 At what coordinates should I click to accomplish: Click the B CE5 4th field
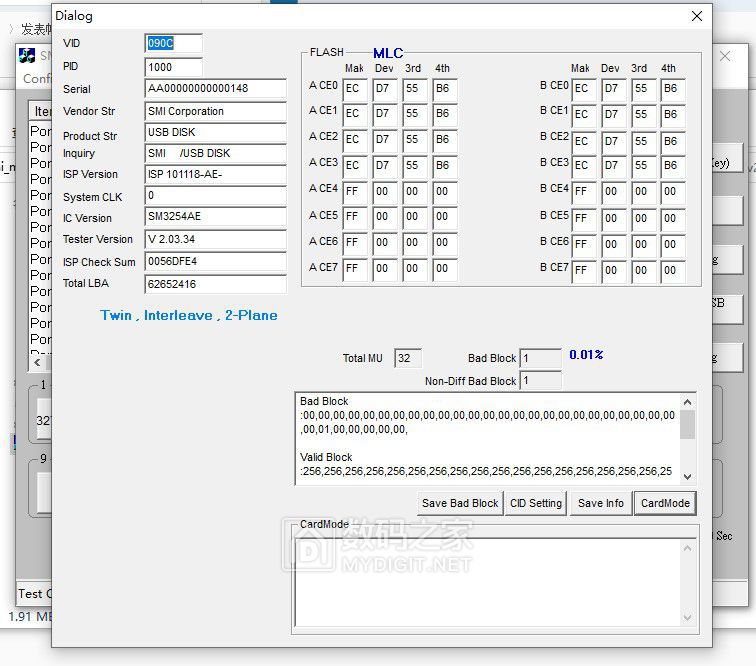pyautogui.click(x=673, y=219)
